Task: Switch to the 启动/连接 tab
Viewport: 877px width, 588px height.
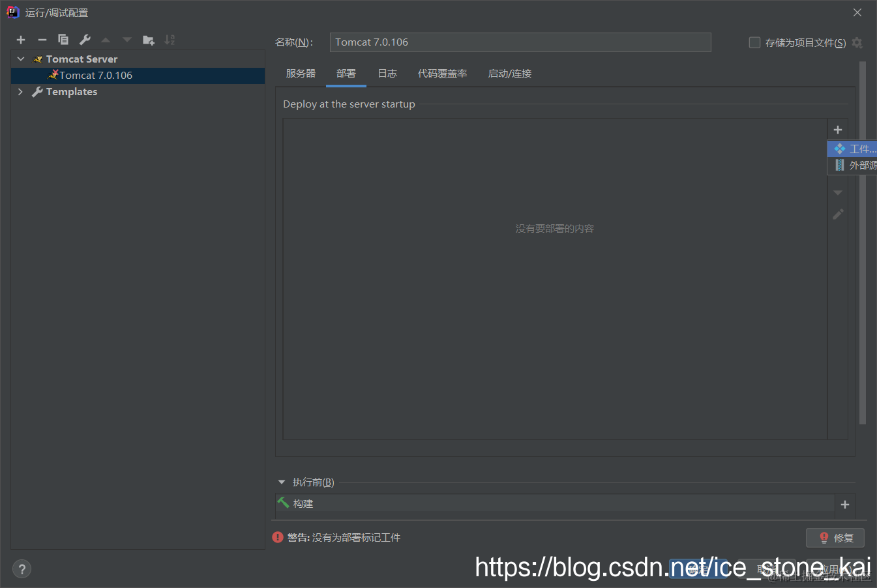Action: click(x=510, y=74)
